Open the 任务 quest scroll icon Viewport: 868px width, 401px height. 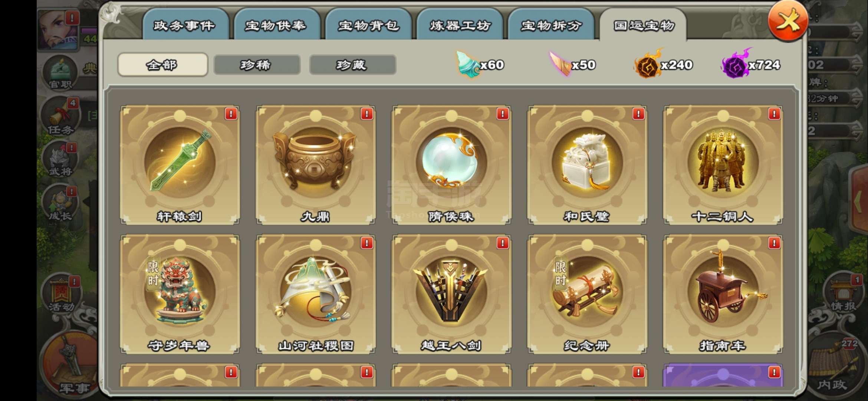pyautogui.click(x=60, y=117)
